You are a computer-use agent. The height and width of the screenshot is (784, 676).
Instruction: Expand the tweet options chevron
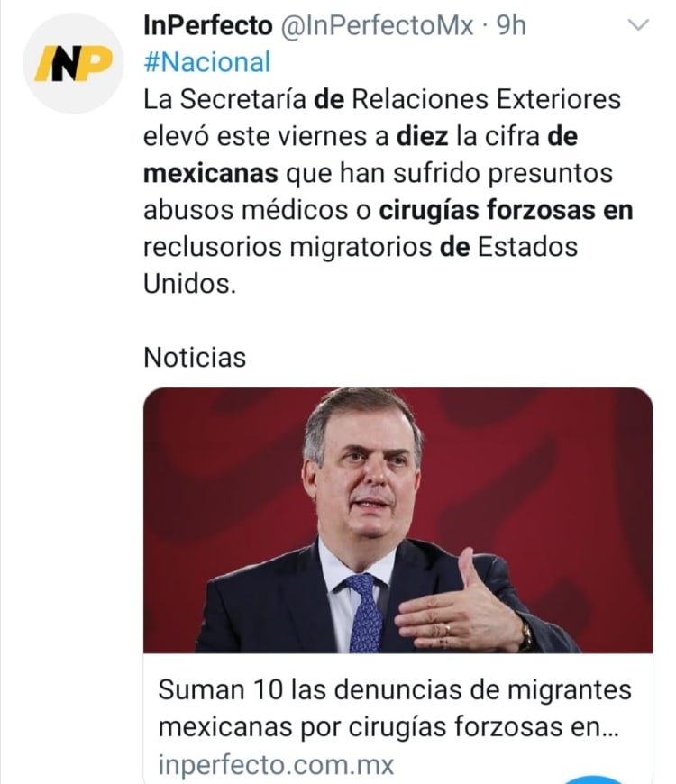coord(637,26)
